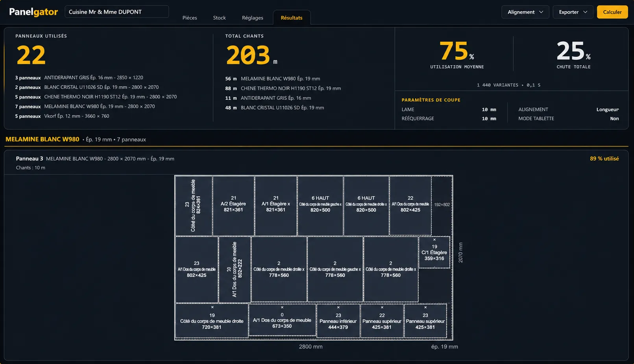This screenshot has height=364, width=634.
Task: Select piece 0 A/1 Dos 673×350
Action: 282,320
